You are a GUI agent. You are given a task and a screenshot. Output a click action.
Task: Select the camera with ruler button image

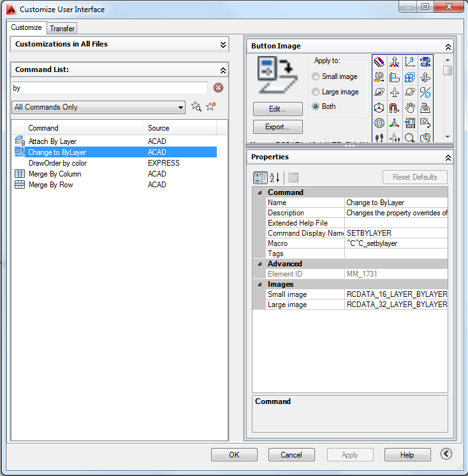pyautogui.click(x=379, y=77)
